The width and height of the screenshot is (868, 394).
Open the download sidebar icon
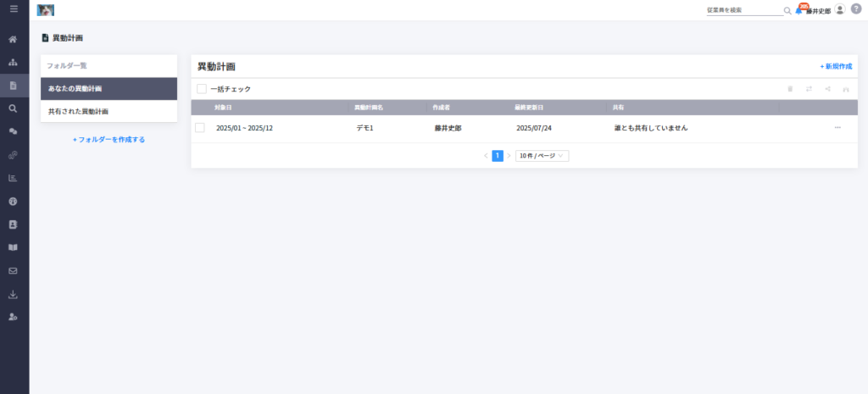14,294
